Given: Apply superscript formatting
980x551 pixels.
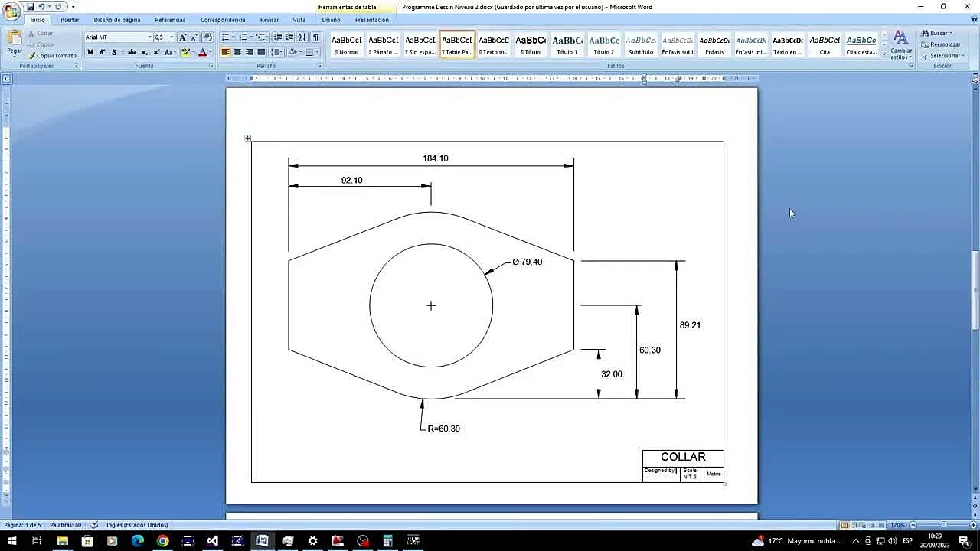Looking at the screenshot, I should (156, 52).
